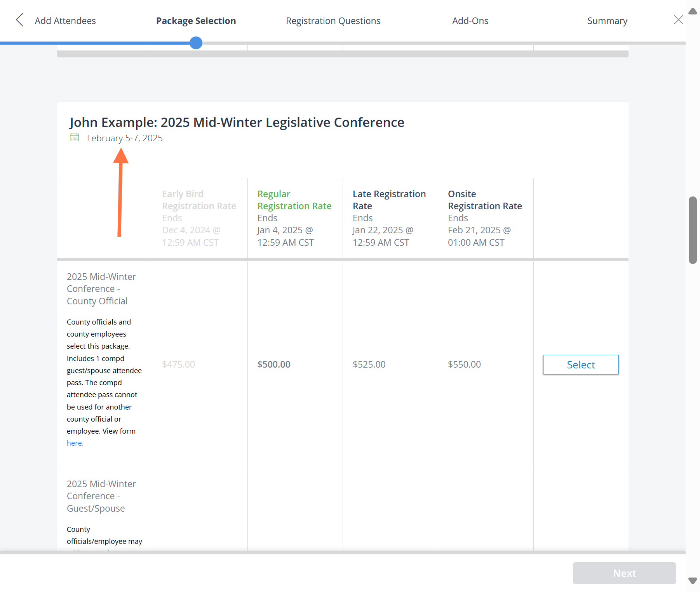Click the Onsite Registration Rate header
This screenshot has width=700, height=592.
tap(485, 200)
